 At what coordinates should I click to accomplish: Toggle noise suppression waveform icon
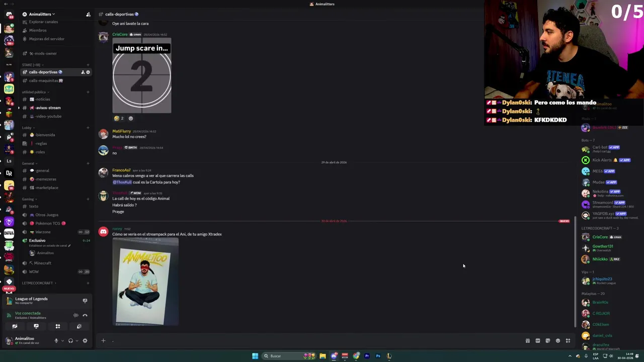(76, 315)
